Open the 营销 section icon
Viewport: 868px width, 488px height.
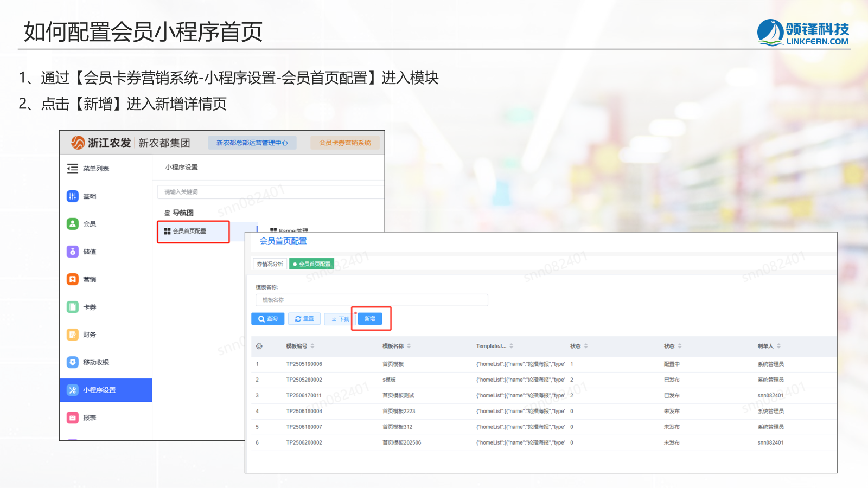(73, 279)
